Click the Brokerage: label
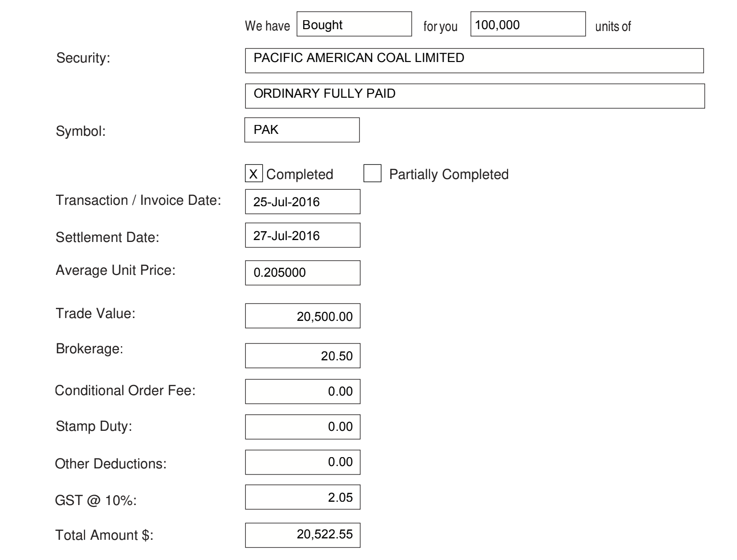Screen dimensions: 737x560 (x=89, y=349)
